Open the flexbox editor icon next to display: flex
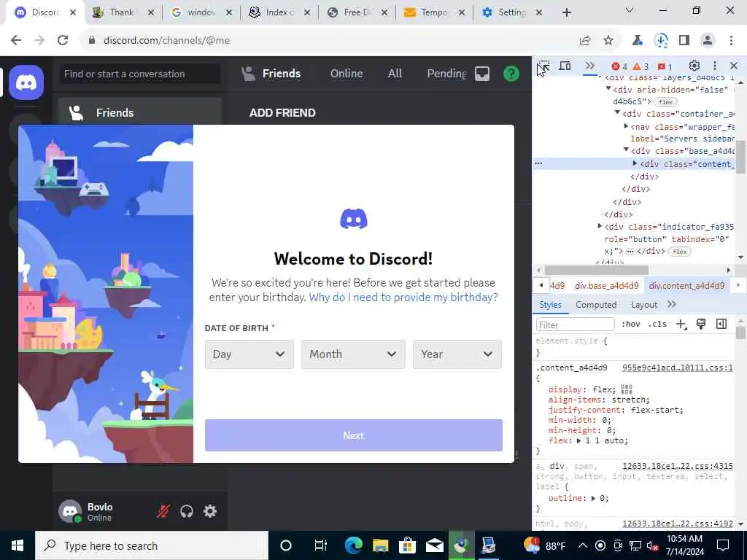The width and height of the screenshot is (747, 560). (627, 389)
